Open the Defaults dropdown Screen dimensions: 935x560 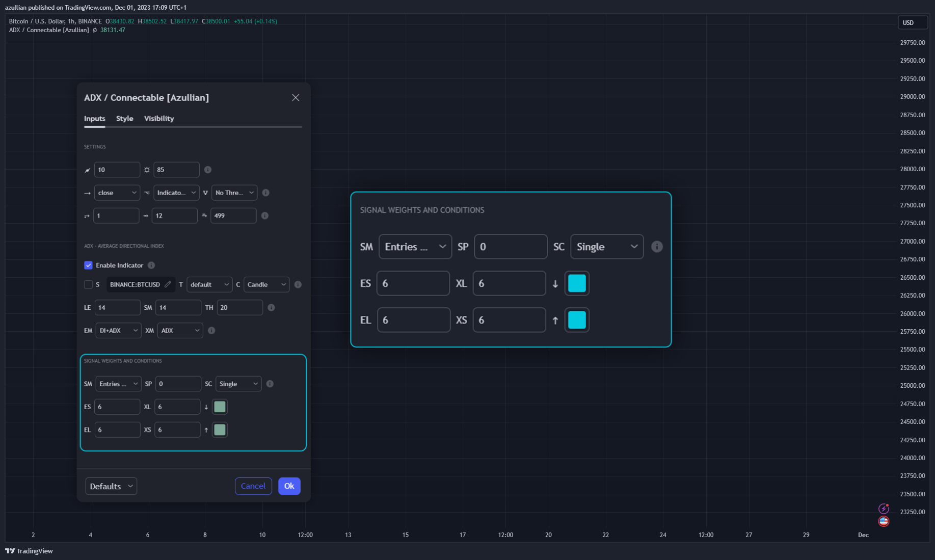click(x=111, y=486)
